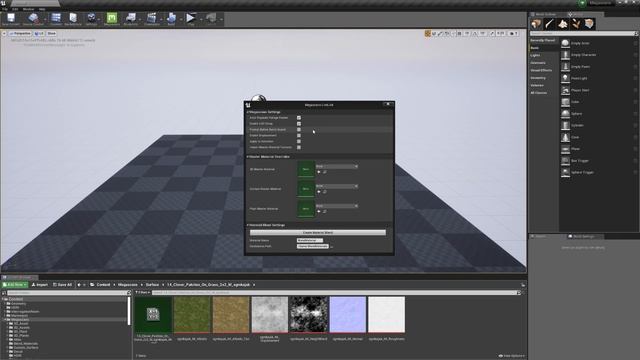
Task: Click the Add New button
Action: (x=15, y=284)
